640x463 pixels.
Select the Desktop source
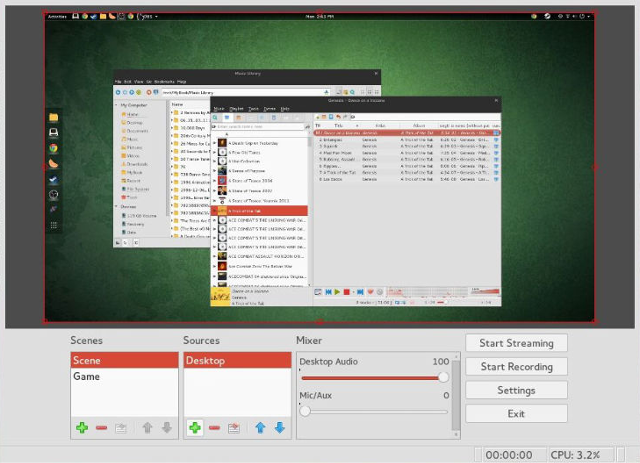pyautogui.click(x=237, y=360)
